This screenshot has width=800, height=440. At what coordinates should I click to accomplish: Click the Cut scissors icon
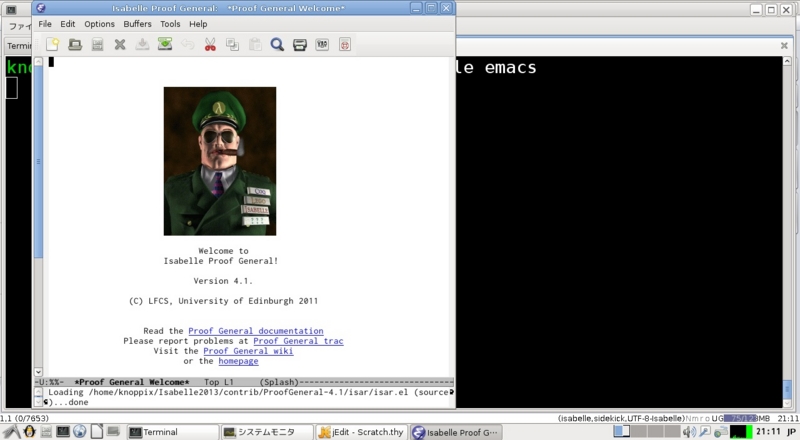210,45
